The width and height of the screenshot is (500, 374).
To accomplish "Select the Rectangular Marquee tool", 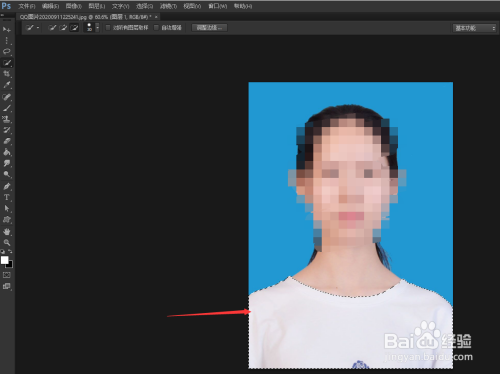I will 7,41.
